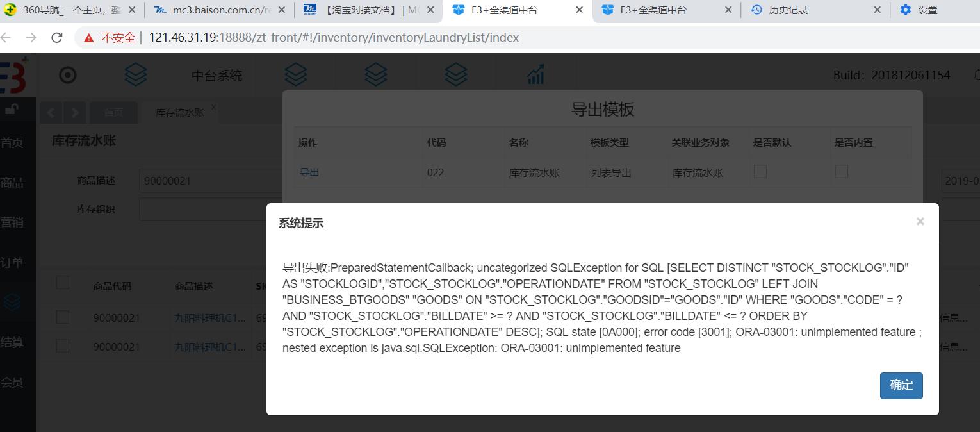Click the layers icon next to 中台系统

coord(135,74)
